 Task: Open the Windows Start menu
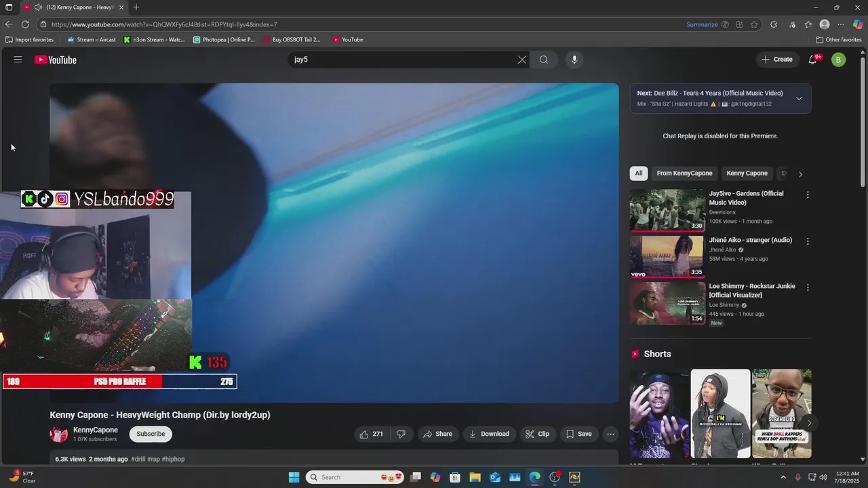tap(294, 477)
